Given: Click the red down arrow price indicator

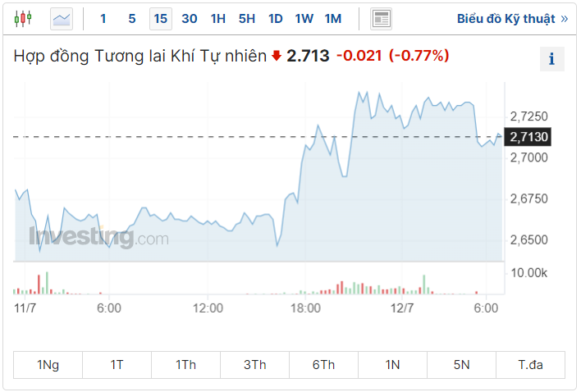Looking at the screenshot, I should click(277, 57).
